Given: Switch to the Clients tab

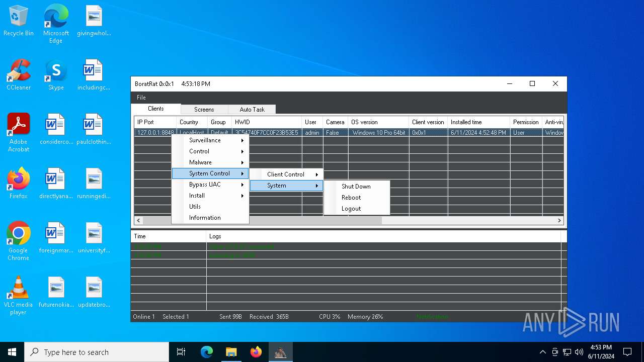Looking at the screenshot, I should click(156, 109).
